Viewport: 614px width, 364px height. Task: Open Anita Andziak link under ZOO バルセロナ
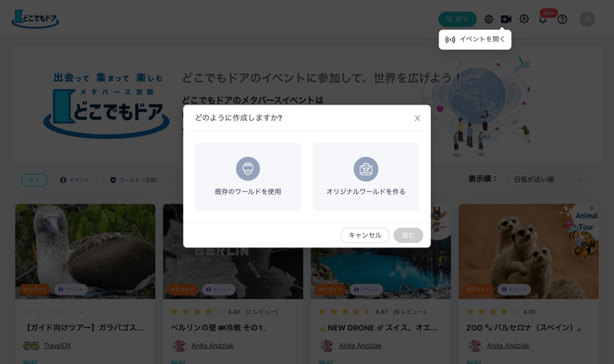508,346
